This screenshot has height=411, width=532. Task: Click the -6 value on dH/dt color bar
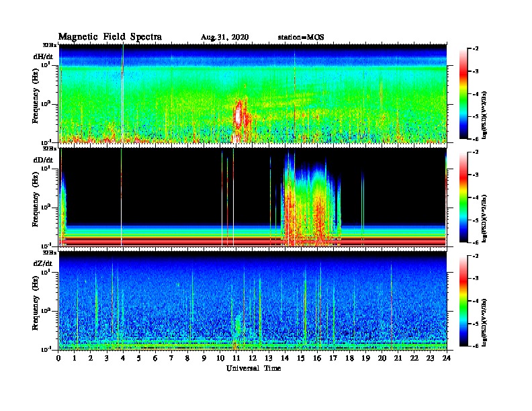click(476, 139)
